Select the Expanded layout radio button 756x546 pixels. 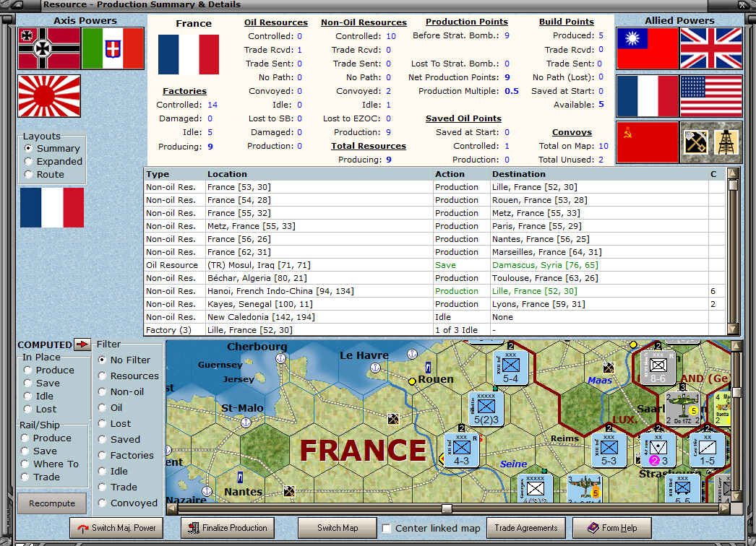pos(28,162)
